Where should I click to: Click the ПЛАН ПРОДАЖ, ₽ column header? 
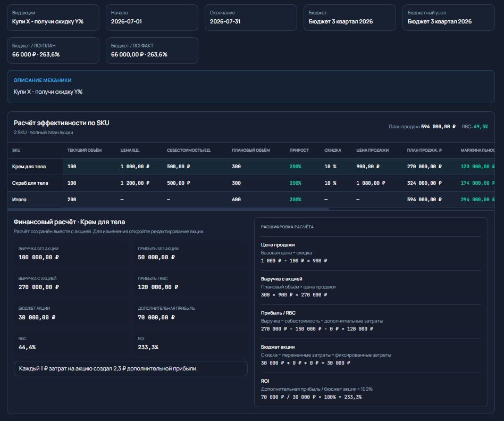pyautogui.click(x=424, y=150)
